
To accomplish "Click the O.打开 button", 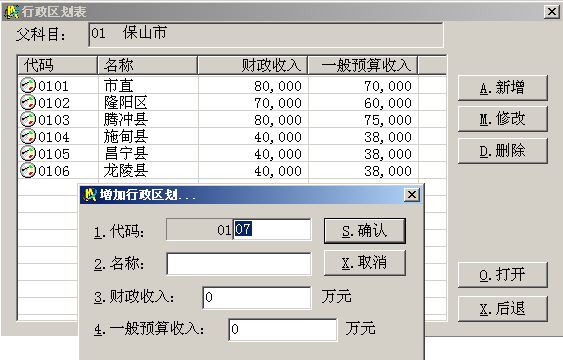I will (x=503, y=275).
